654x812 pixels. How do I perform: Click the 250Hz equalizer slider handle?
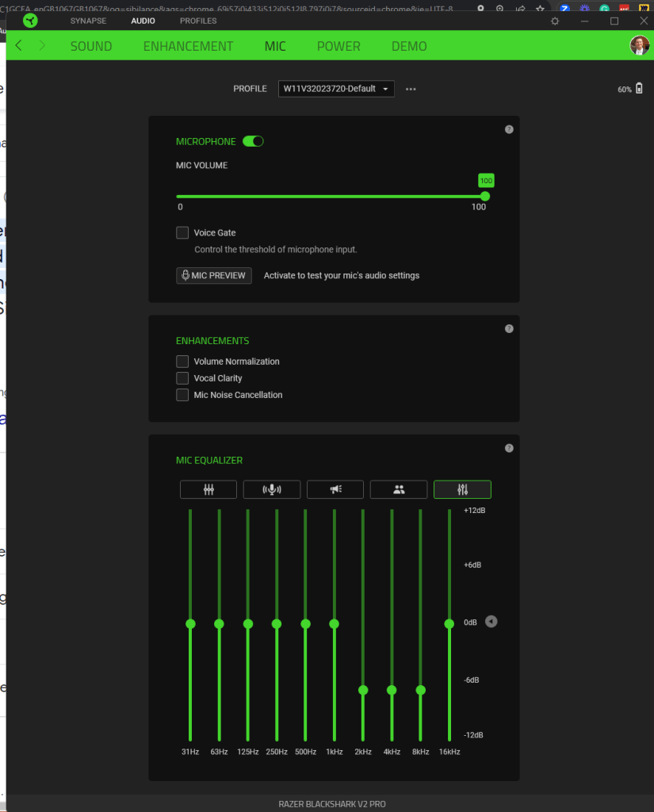[277, 623]
